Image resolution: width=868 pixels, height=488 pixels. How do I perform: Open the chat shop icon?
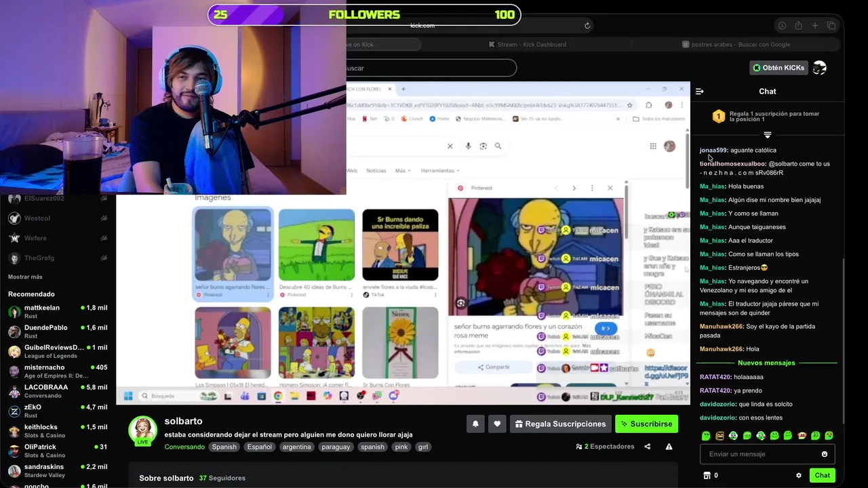click(707, 476)
